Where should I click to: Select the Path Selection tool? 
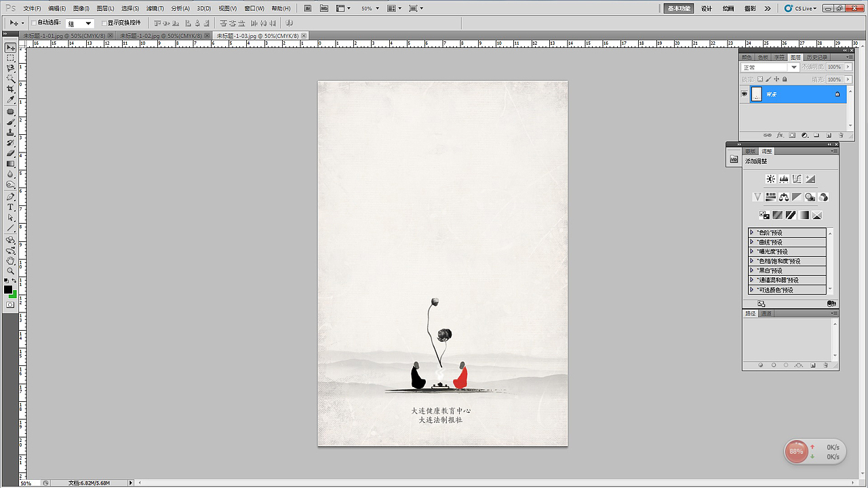(x=10, y=218)
